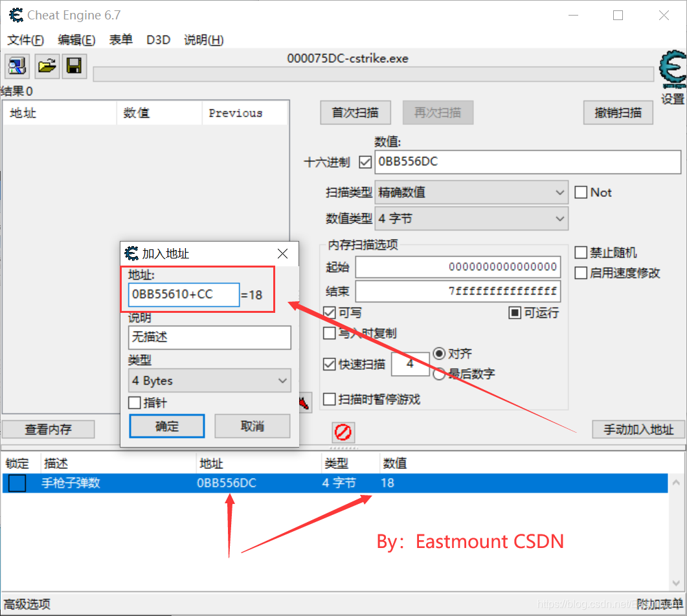687x616 pixels.
Task: Click the 首次扫描 button
Action: (x=355, y=113)
